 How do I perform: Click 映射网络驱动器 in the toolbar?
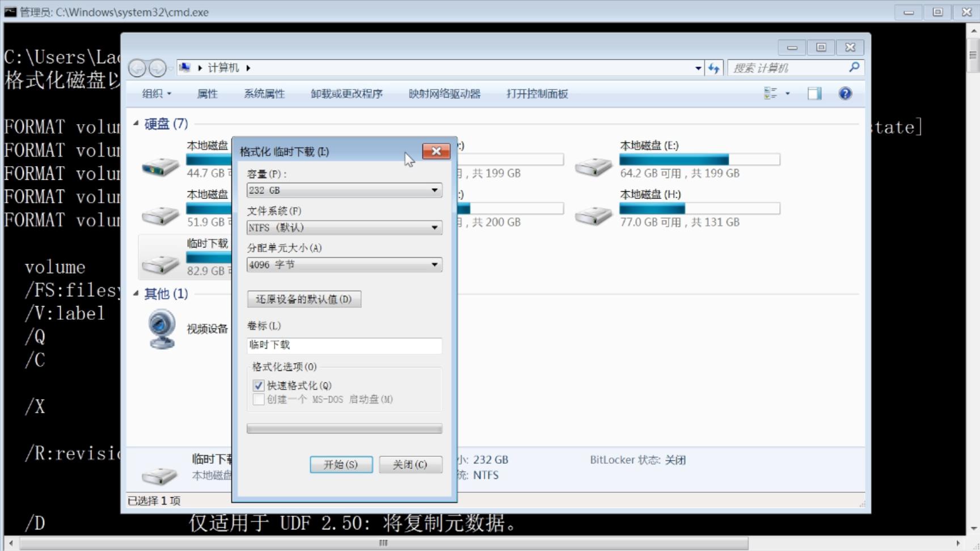(443, 94)
